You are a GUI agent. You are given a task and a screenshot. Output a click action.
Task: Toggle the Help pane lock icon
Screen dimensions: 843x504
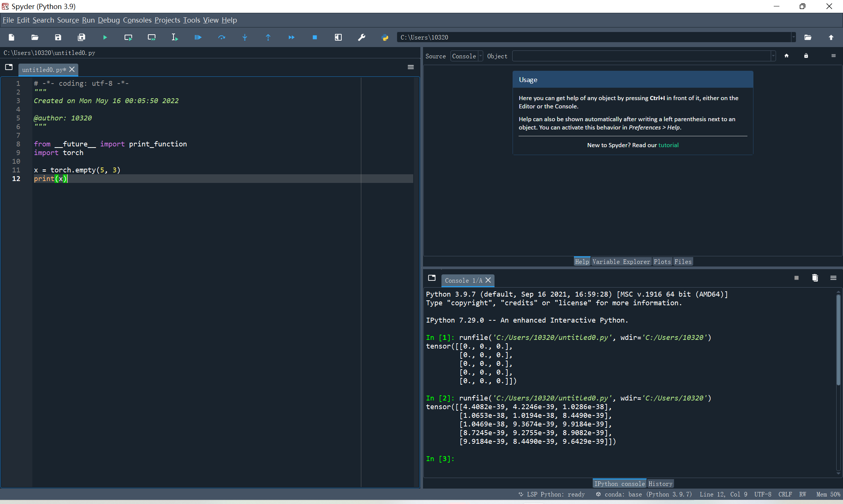pyautogui.click(x=806, y=56)
